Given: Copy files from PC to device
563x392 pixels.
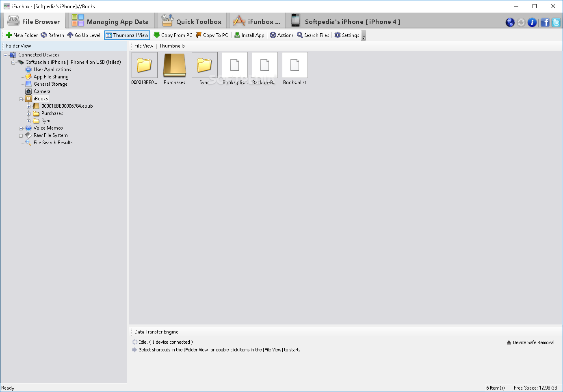Looking at the screenshot, I should pos(173,35).
